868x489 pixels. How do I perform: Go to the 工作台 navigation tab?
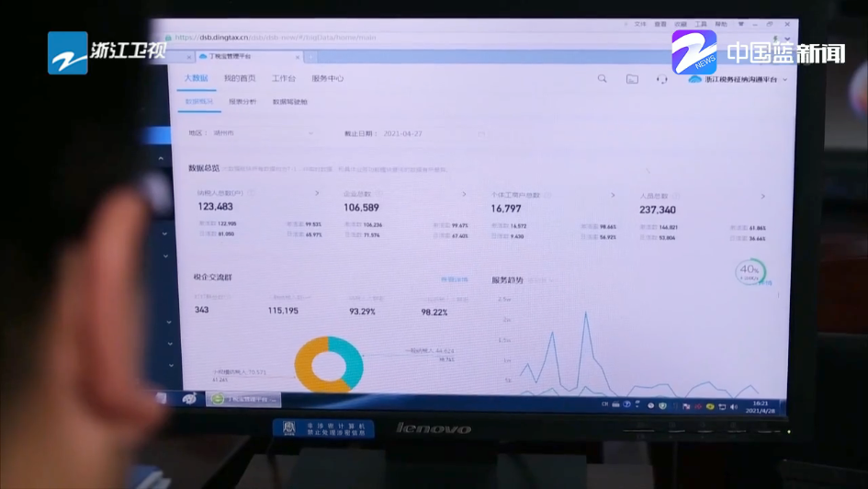tap(284, 79)
